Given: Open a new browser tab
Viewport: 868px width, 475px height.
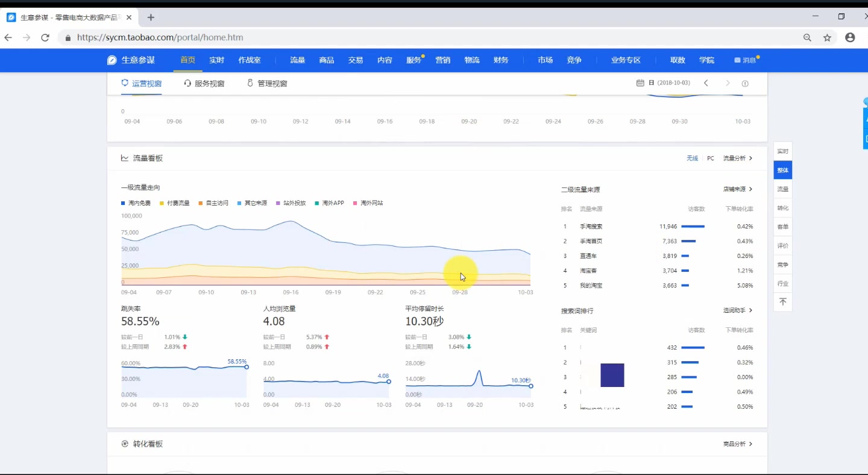Looking at the screenshot, I should [x=151, y=17].
